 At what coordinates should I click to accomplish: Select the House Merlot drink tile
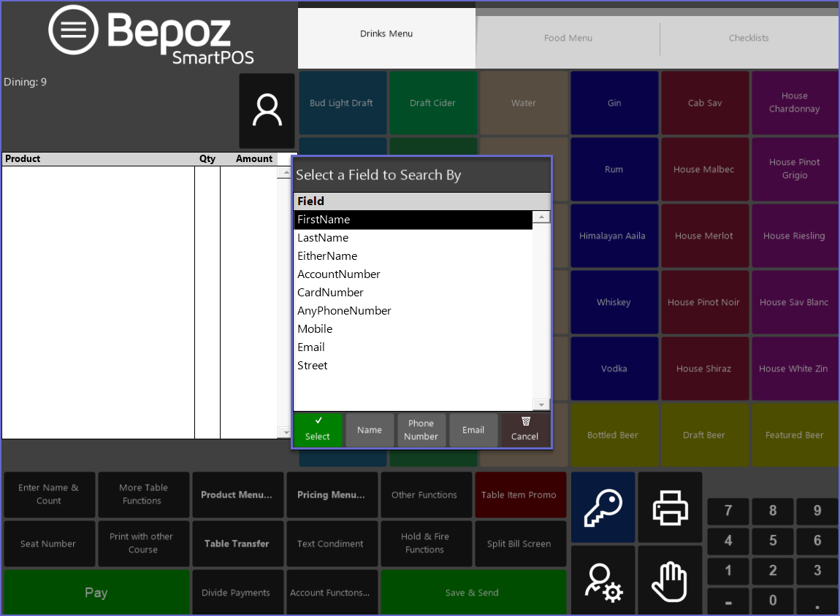click(704, 236)
